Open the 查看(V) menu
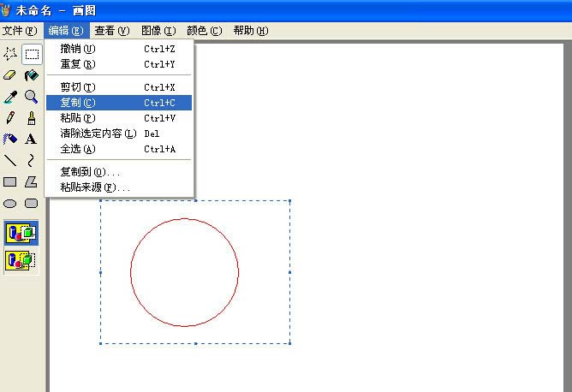Viewport: 572px width, 392px height. pos(112,31)
